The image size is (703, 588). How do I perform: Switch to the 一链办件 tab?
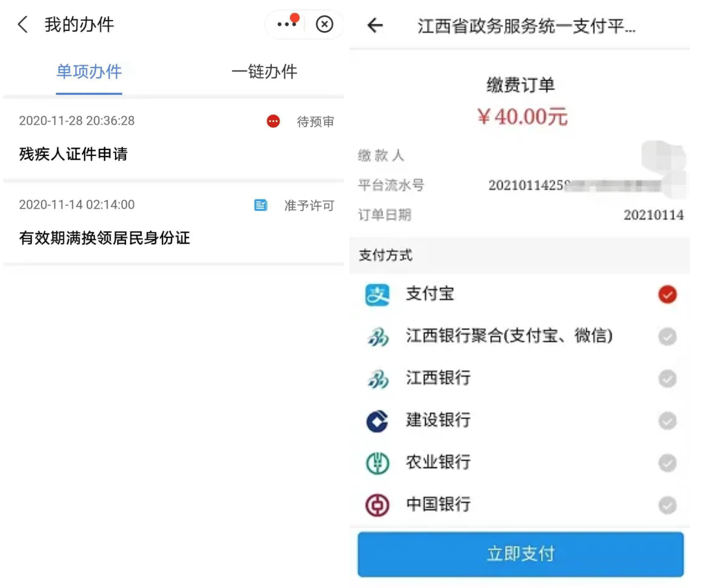coord(264,71)
